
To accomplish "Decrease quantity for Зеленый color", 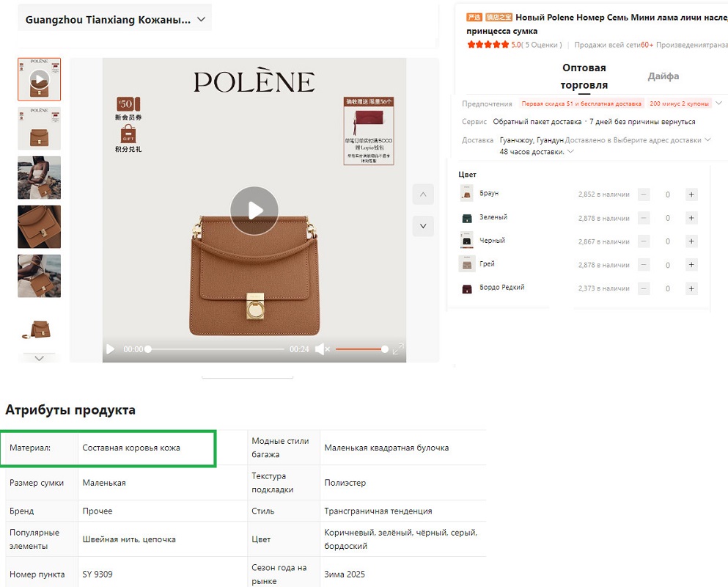I will pos(644,218).
